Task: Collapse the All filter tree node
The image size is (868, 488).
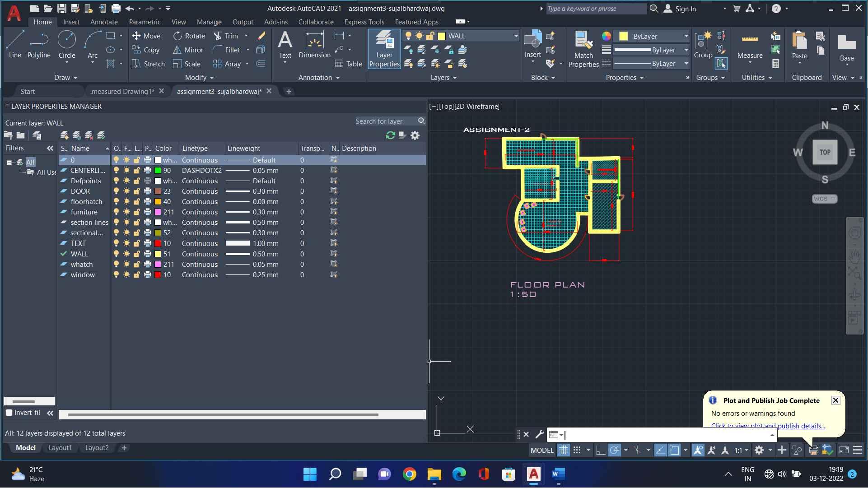Action: [9, 163]
